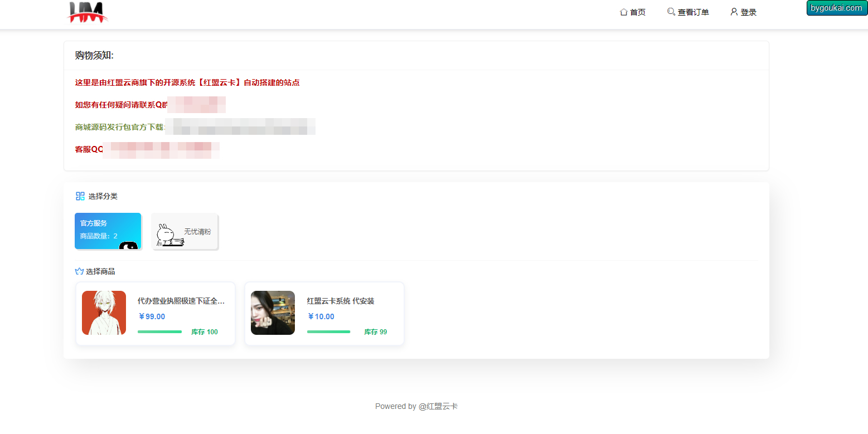Click the 红盟云卡系统 代安装 product title

pos(341,301)
